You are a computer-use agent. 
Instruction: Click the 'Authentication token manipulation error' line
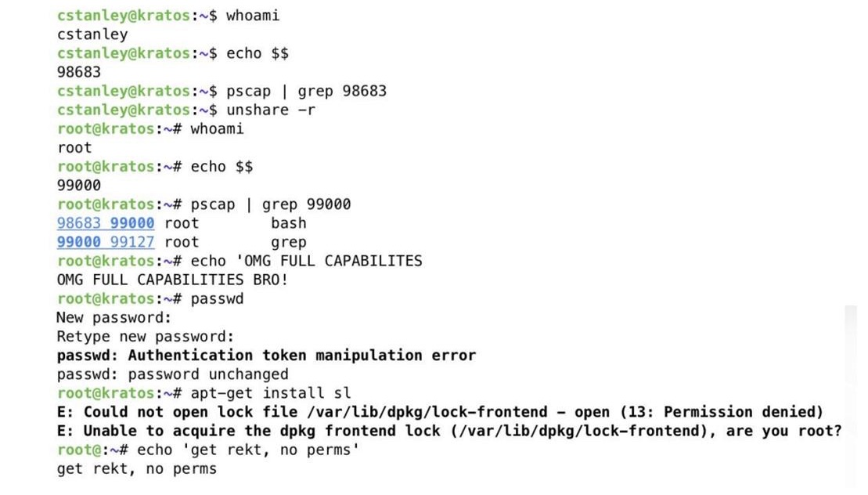pos(266,356)
